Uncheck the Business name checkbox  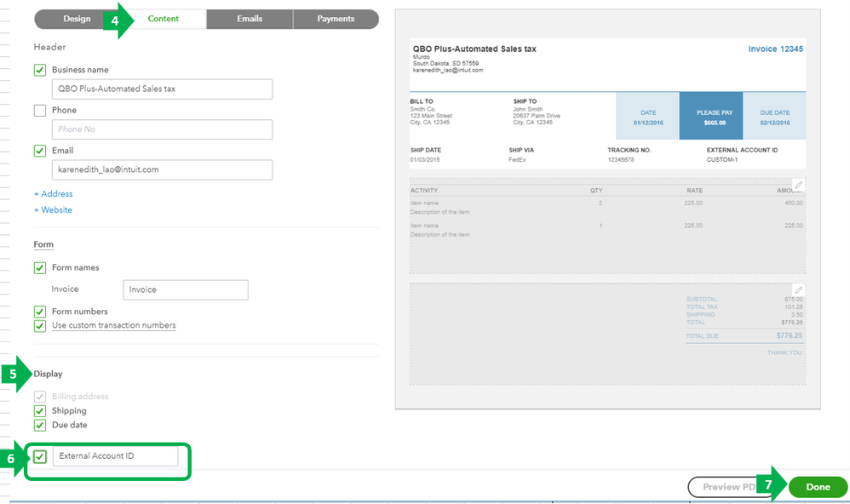[40, 70]
